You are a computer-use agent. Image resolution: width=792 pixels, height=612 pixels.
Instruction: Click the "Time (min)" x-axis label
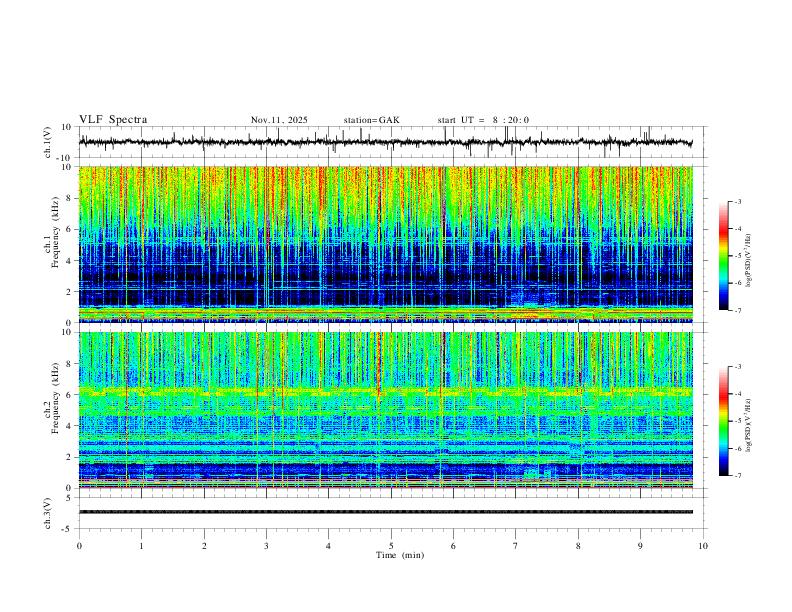[400, 555]
